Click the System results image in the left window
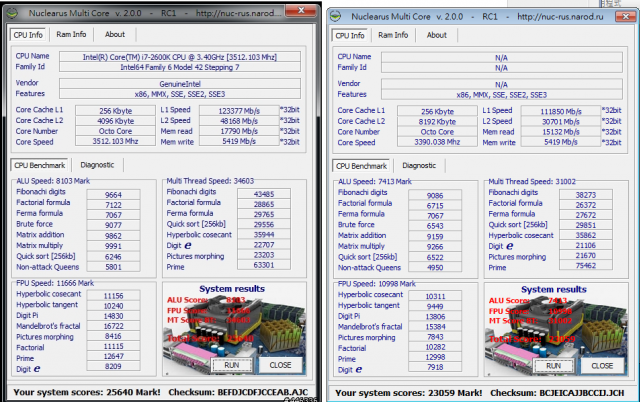Image resolution: width=640 pixels, height=402 pixels. pyautogui.click(x=234, y=329)
